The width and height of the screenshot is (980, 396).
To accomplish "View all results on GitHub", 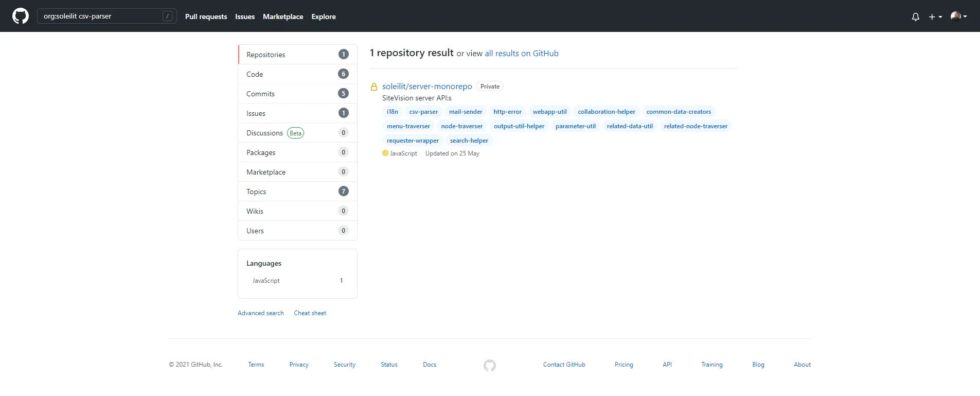I will (x=522, y=54).
